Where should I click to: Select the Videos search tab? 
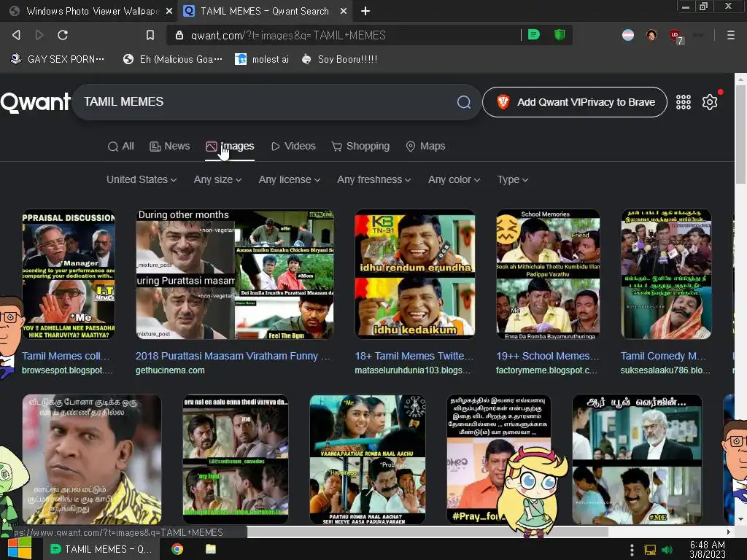point(293,146)
